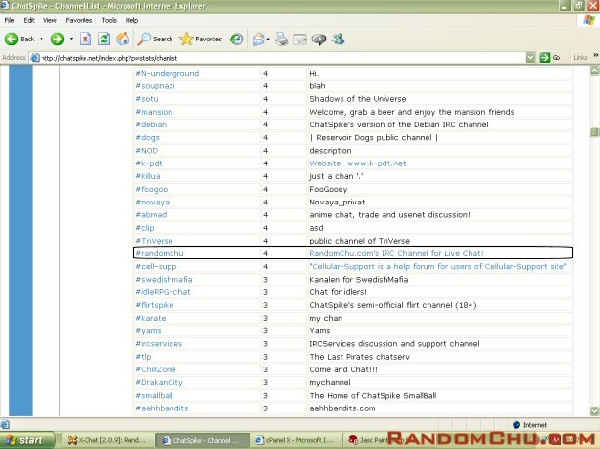Open the #swedishmafia channel link
600x449 pixels.
pyautogui.click(x=164, y=279)
